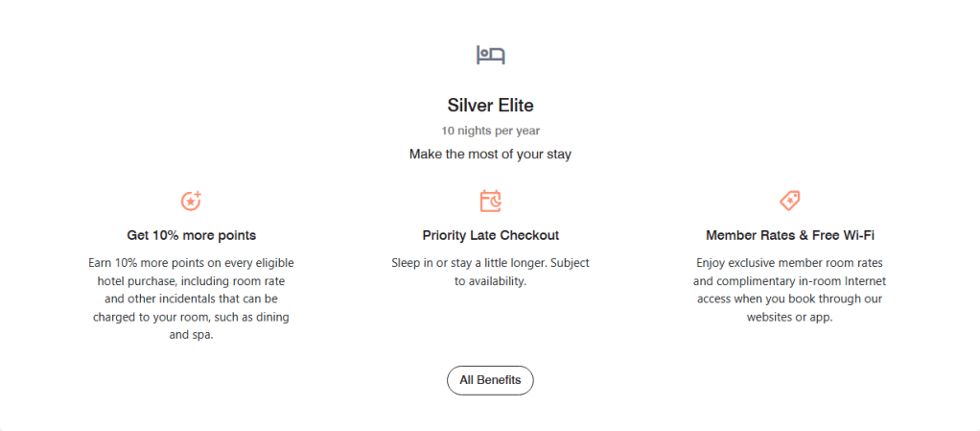Image resolution: width=980 pixels, height=431 pixels.
Task: Select the 'Get 10% more points' heading
Action: (x=192, y=235)
